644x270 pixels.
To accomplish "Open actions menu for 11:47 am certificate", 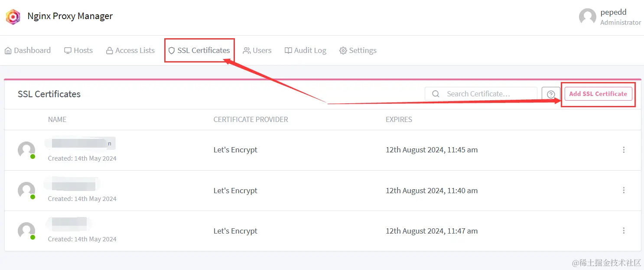I will click(624, 230).
